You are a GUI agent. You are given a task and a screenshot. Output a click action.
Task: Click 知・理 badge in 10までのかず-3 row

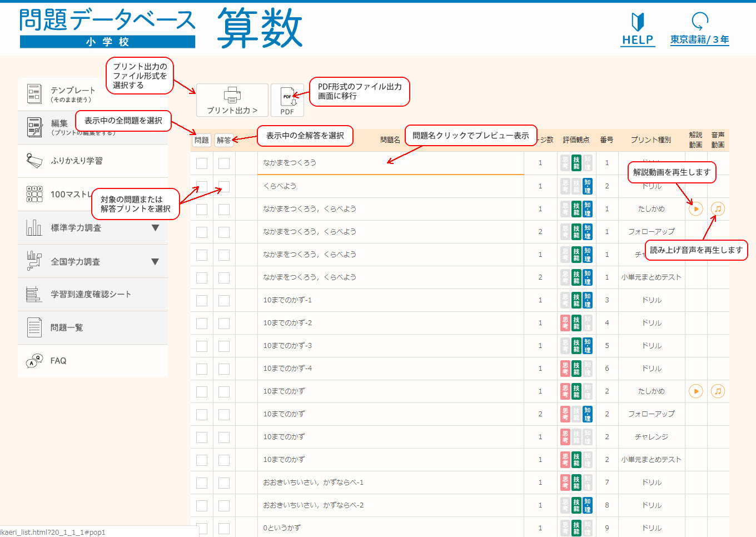588,345
